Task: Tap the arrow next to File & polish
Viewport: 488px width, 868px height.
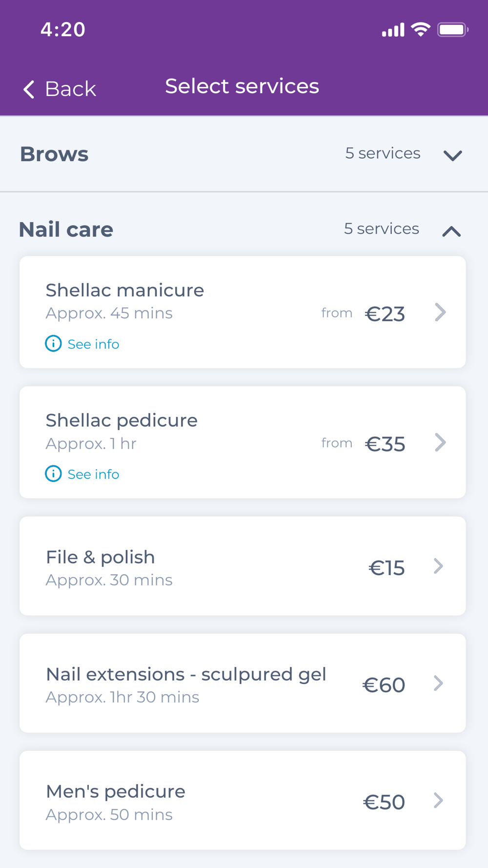Action: 438,566
